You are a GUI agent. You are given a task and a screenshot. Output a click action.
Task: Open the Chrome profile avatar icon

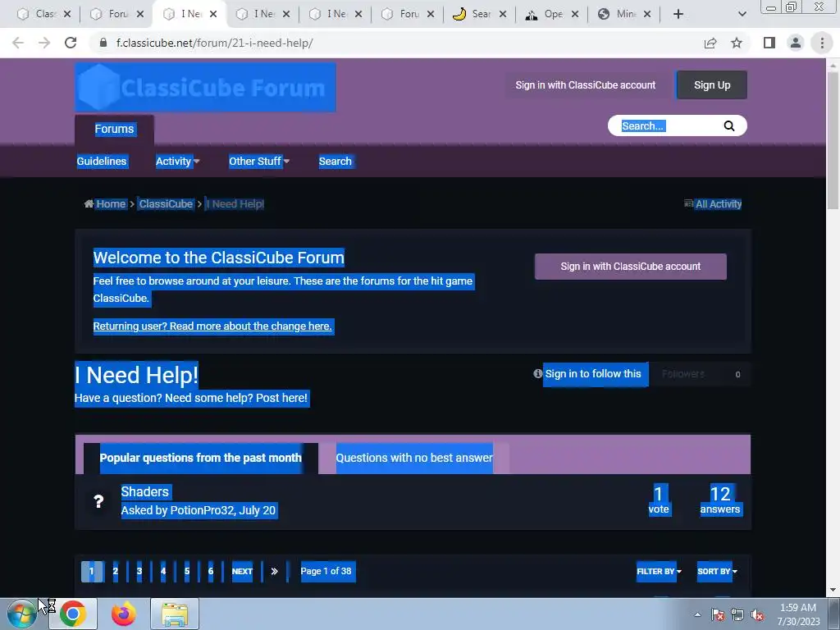click(796, 43)
